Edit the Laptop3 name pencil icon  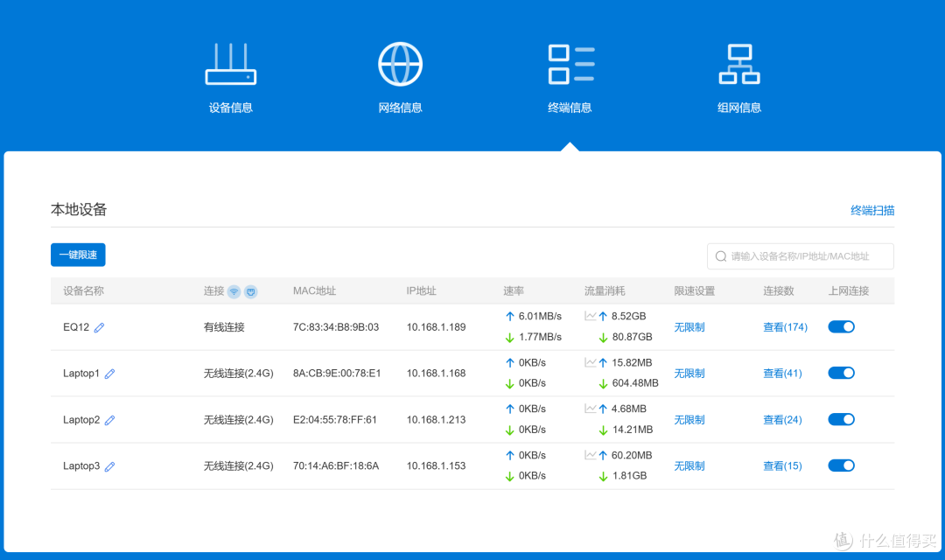pos(109,466)
